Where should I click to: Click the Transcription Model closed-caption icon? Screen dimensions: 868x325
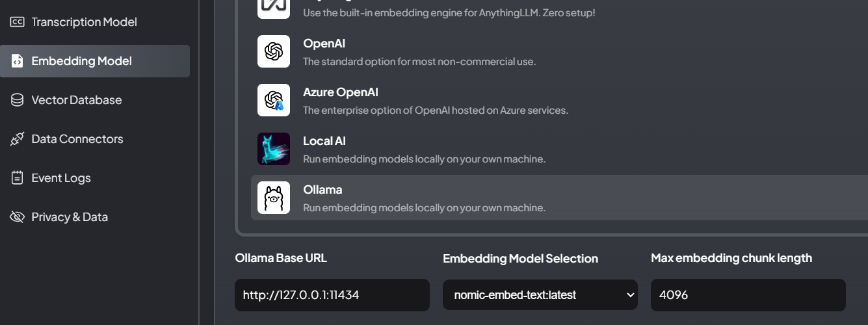tap(18, 22)
